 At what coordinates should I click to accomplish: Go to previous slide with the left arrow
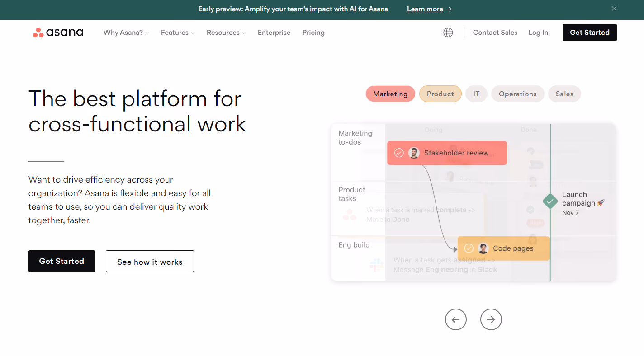tap(455, 319)
